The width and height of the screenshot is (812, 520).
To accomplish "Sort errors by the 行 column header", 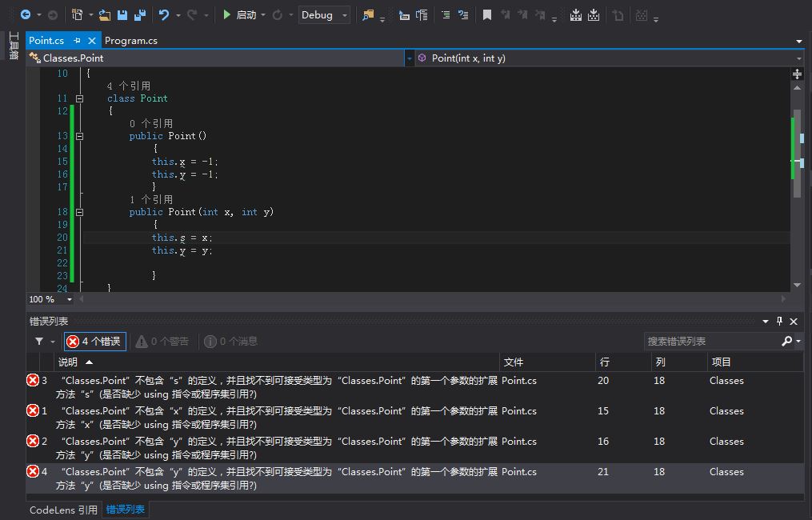I will [x=623, y=362].
